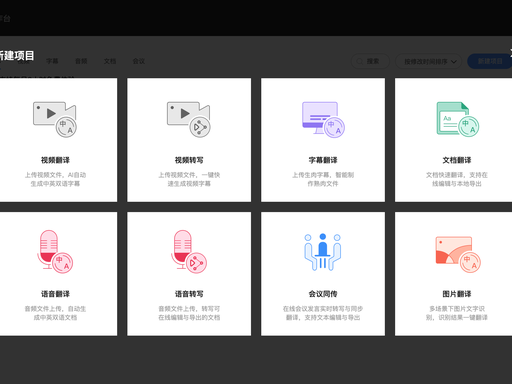Screen dimensions: 512x384
Task: Click the 搜索 search field
Action: pos(370,61)
